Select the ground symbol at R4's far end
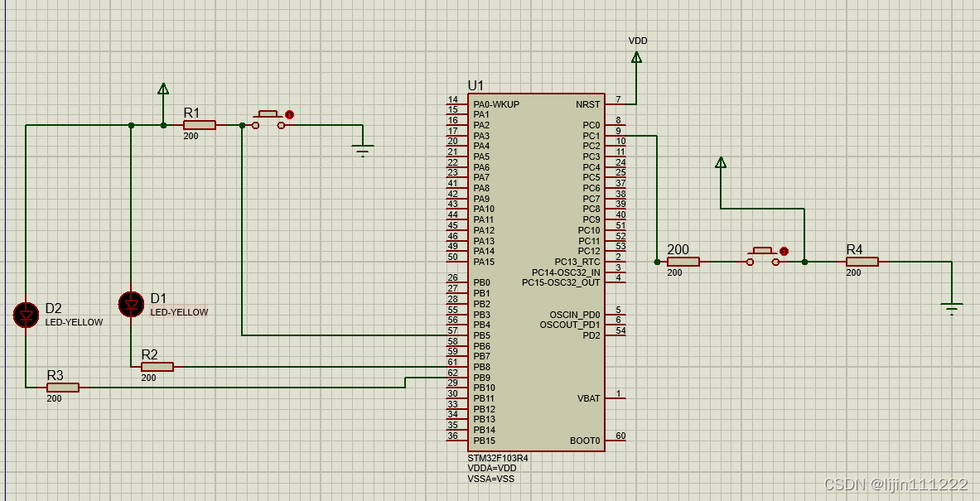 [x=952, y=308]
